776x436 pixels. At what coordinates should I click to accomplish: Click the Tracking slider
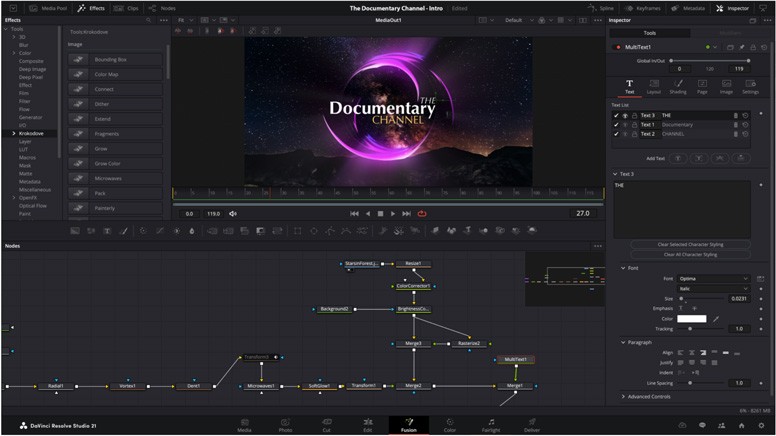pos(702,329)
